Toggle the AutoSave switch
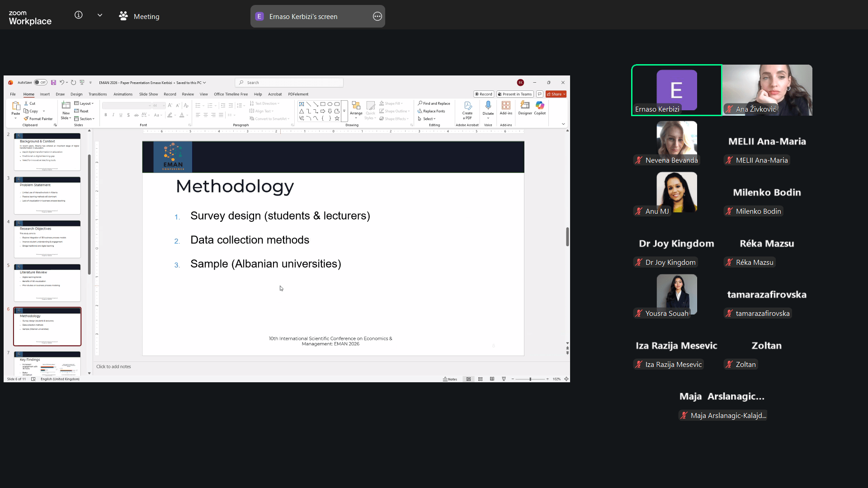Viewport: 868px width, 488px height. (x=40, y=83)
